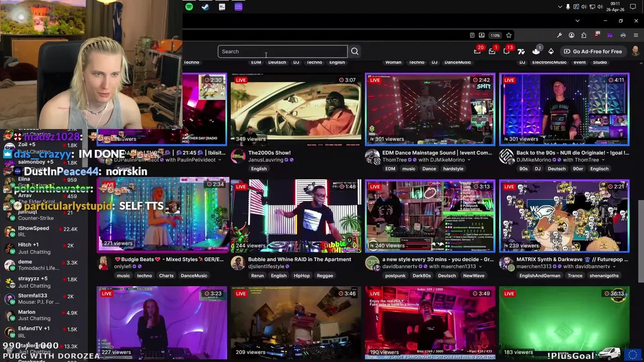
Task: Open deme channel in sidebar
Action: (x=40, y=265)
